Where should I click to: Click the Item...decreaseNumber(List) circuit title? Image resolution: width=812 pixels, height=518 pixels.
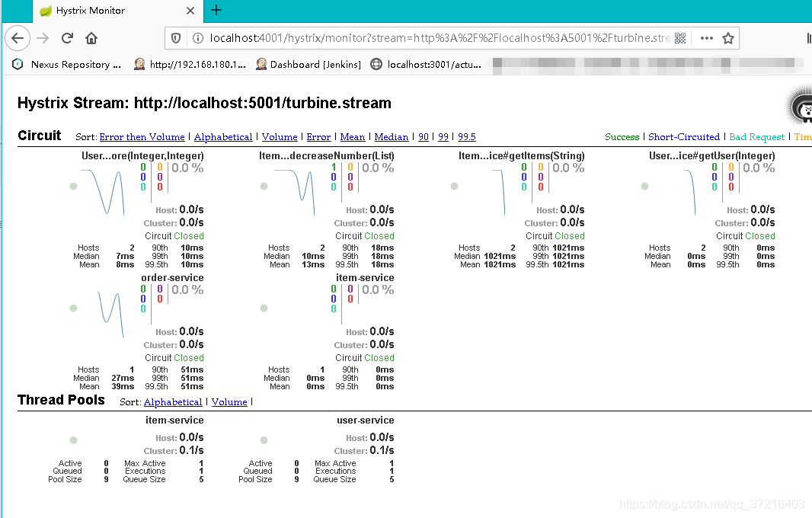pos(327,155)
